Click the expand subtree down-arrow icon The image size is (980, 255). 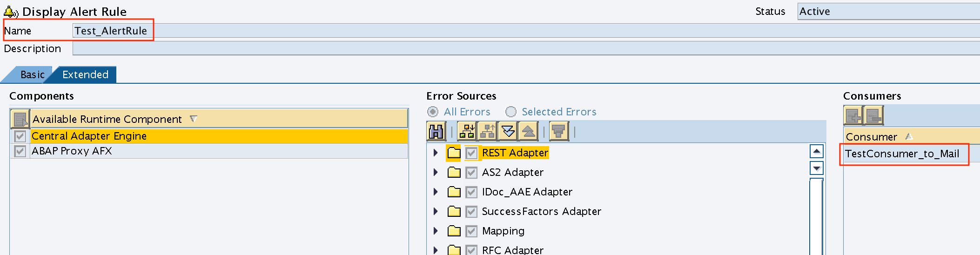508,132
